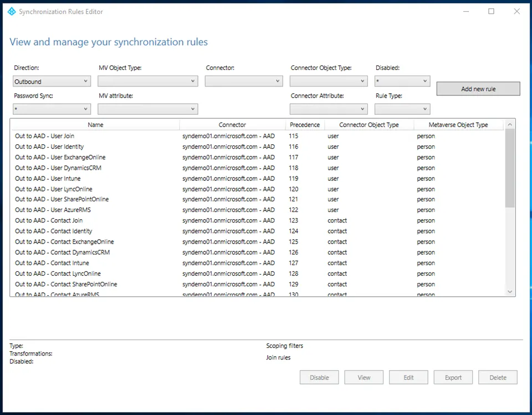Expand the Connector Object Type dropdown

[328, 82]
